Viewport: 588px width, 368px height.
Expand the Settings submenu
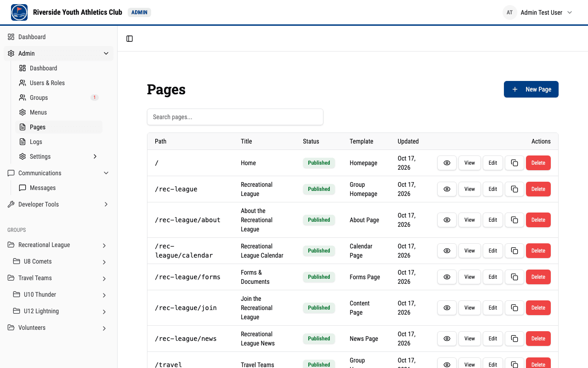[59, 156]
